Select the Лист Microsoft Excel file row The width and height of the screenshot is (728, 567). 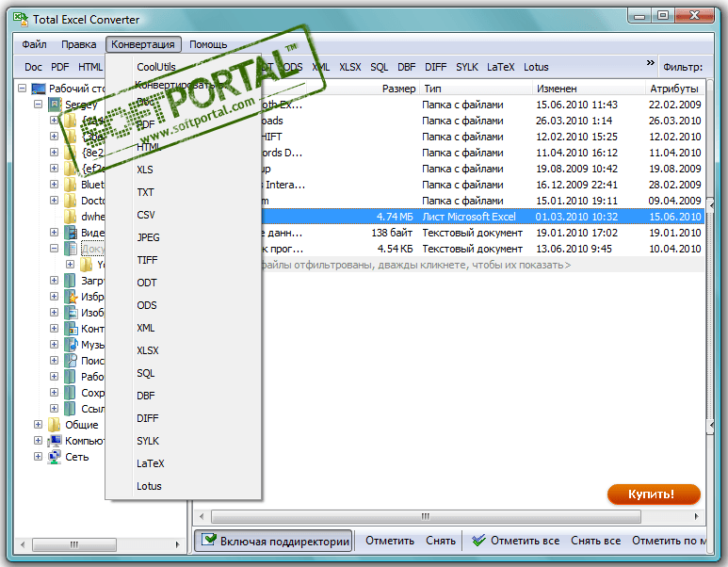[483, 217]
